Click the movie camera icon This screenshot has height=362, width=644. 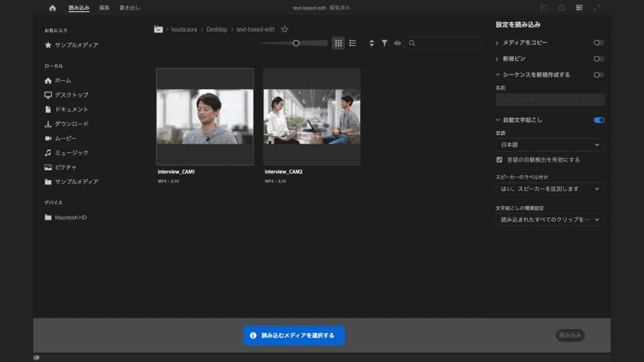(48, 138)
